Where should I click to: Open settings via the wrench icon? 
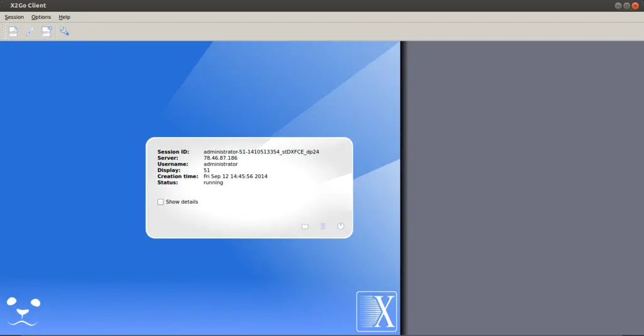(65, 31)
